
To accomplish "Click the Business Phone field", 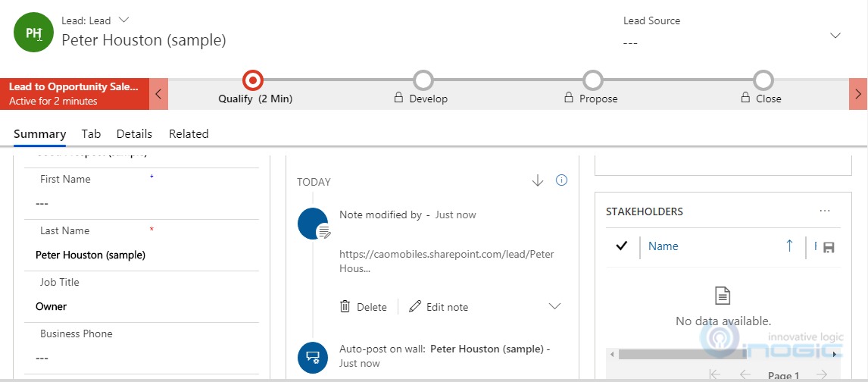I will 141,359.
